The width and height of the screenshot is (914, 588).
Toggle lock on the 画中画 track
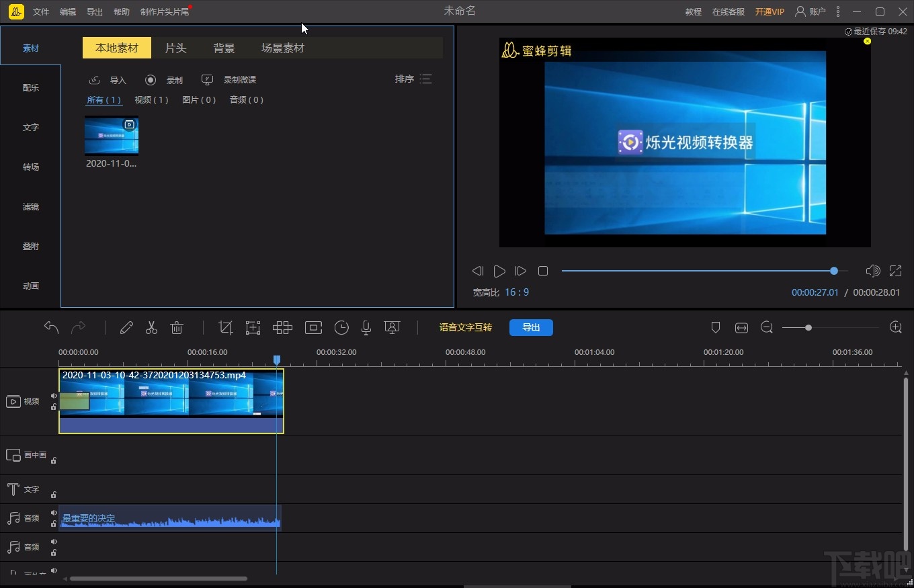(x=54, y=460)
